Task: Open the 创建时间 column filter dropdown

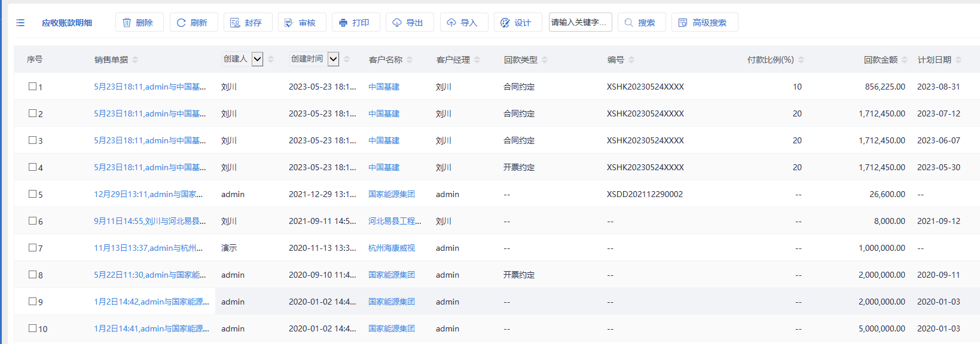Action: tap(334, 59)
